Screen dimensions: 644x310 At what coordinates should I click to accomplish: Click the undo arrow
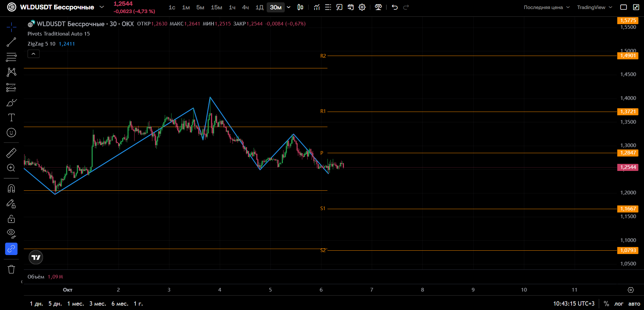coord(395,7)
